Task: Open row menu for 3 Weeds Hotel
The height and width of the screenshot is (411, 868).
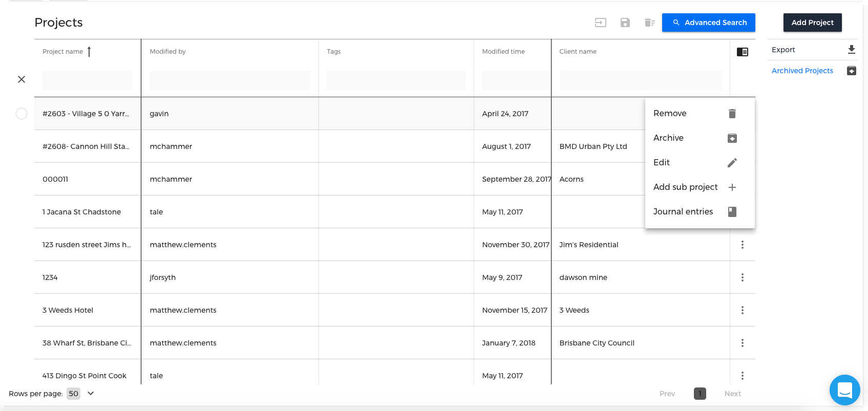Action: pos(743,310)
